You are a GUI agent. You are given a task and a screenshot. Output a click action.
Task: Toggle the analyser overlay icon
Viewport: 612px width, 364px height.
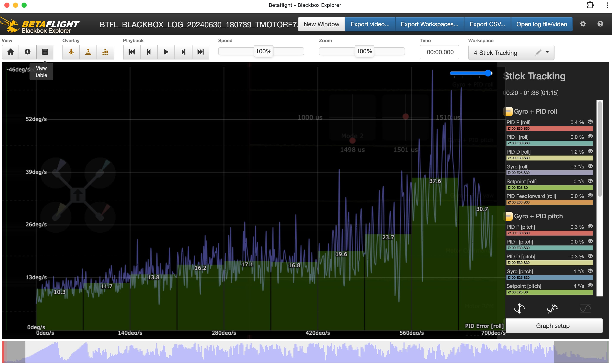[105, 52]
